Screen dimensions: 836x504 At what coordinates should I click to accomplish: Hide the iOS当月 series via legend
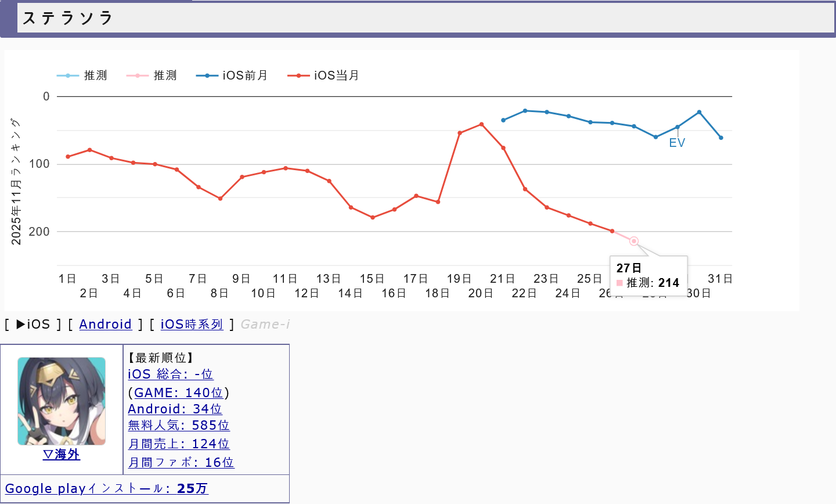(x=323, y=75)
